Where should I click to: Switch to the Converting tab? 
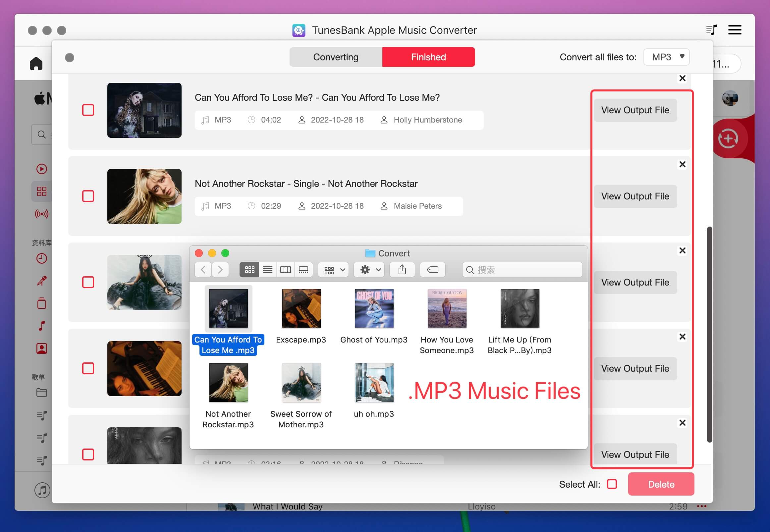click(x=336, y=57)
